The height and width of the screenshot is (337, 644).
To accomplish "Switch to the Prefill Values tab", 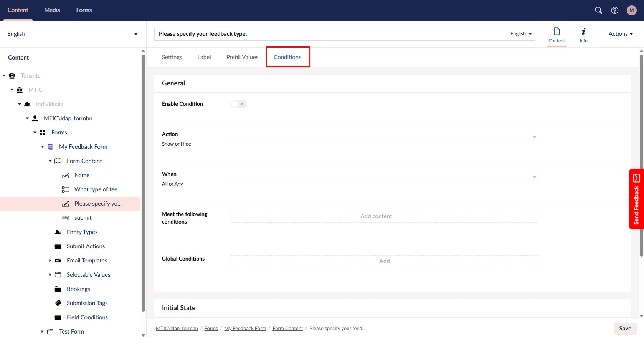I will click(242, 57).
